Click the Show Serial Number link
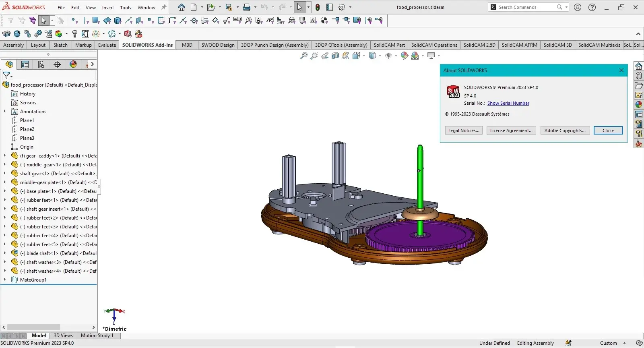 pyautogui.click(x=508, y=103)
